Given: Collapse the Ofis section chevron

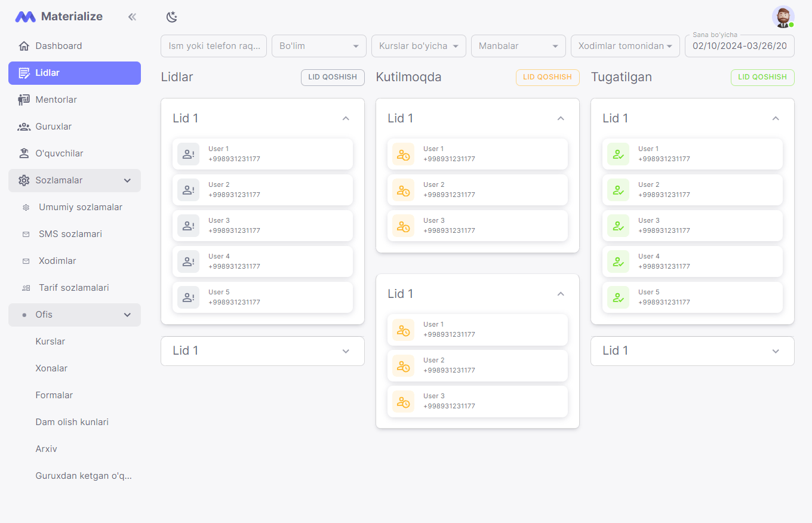Looking at the screenshot, I should click(127, 315).
